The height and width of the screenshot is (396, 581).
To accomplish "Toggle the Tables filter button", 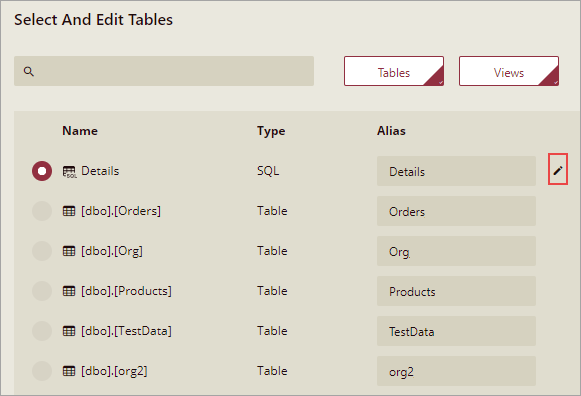I will (394, 71).
